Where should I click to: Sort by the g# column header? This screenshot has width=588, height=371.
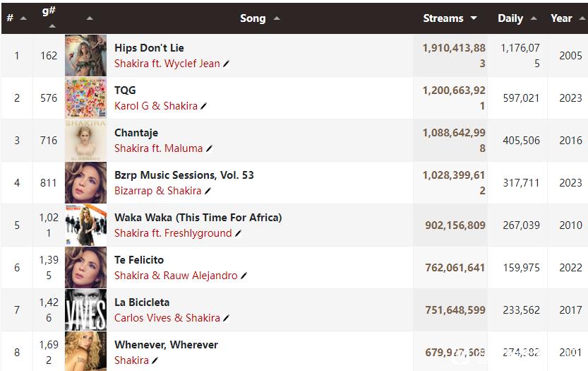[49, 18]
